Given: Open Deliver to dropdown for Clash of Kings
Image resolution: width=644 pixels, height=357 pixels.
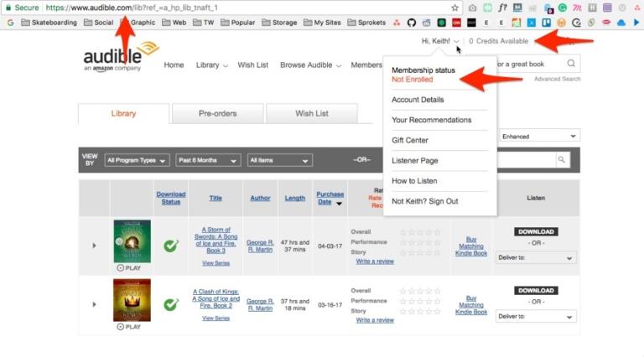Looking at the screenshot, I should (536, 317).
